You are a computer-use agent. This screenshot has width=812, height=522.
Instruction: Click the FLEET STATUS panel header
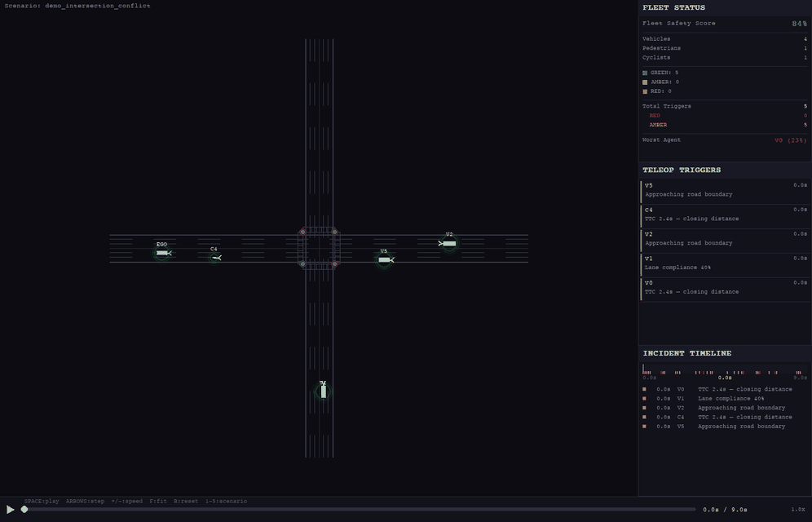[x=725, y=8]
